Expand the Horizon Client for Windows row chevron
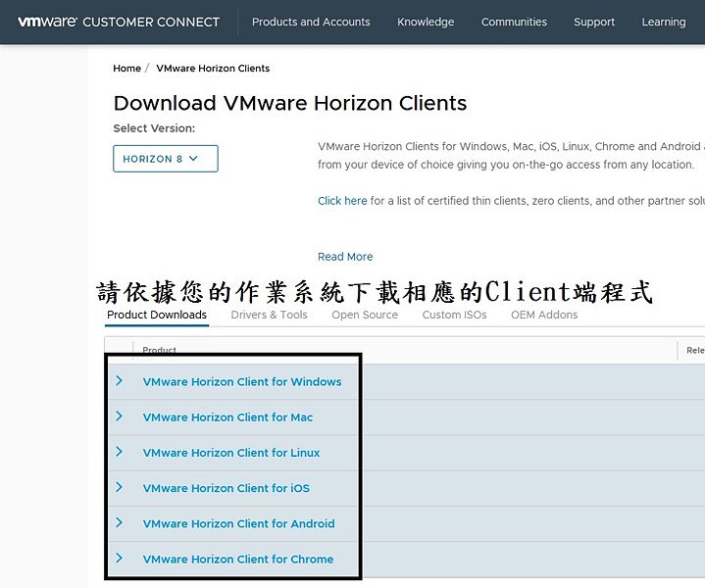This screenshot has width=705, height=588. click(x=120, y=381)
